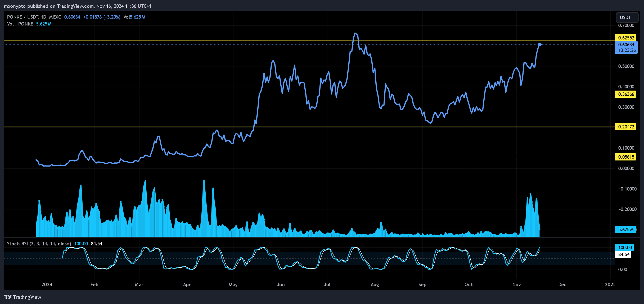The width and height of the screenshot is (644, 304).
Task: Click the Stoch RSI 0.00 scale value
Action: pyautogui.click(x=623, y=270)
